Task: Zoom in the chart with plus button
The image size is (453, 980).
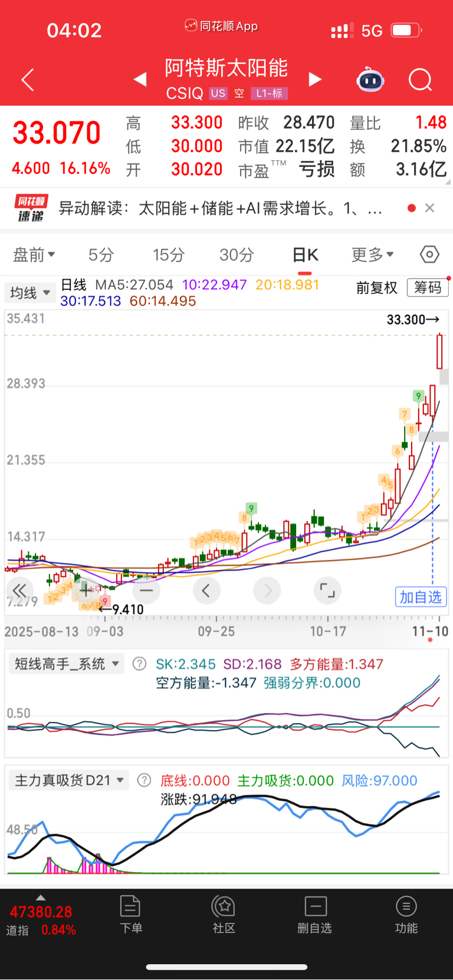Action: (x=86, y=590)
